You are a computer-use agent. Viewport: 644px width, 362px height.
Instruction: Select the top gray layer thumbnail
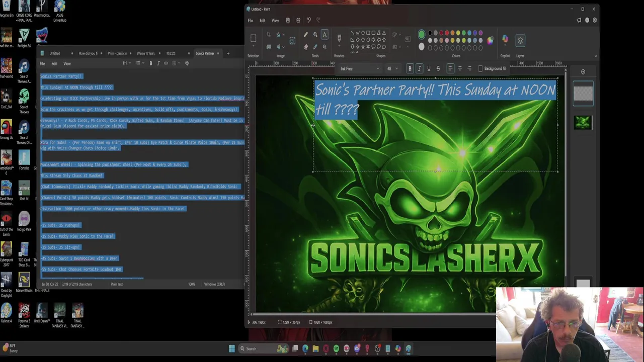coord(583,93)
